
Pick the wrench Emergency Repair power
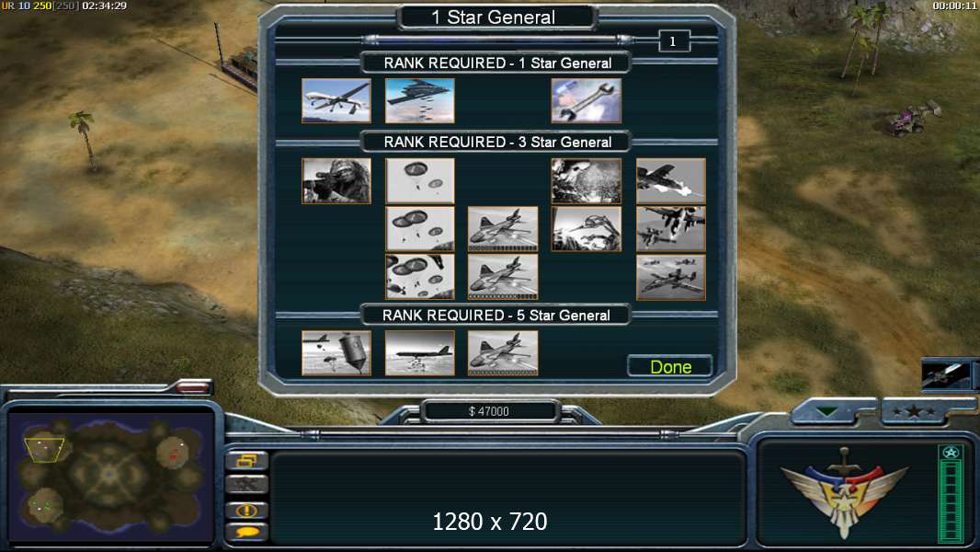pyautogui.click(x=587, y=100)
